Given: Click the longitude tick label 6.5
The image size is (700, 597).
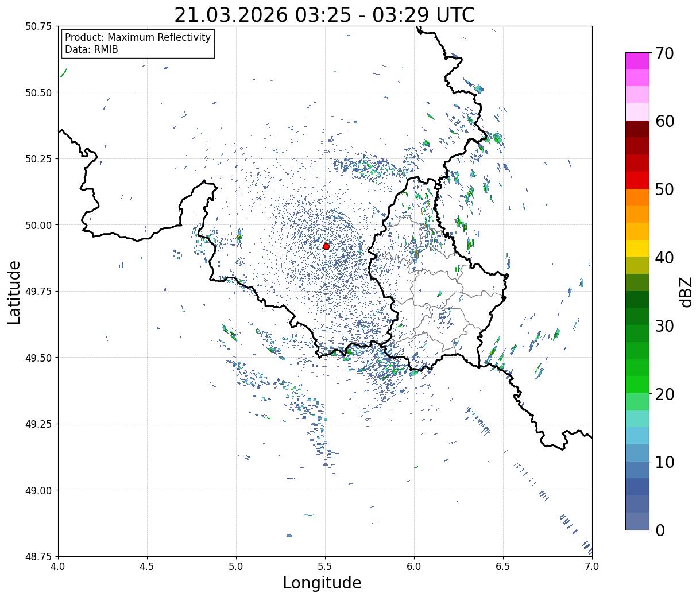Looking at the screenshot, I should click(503, 566).
